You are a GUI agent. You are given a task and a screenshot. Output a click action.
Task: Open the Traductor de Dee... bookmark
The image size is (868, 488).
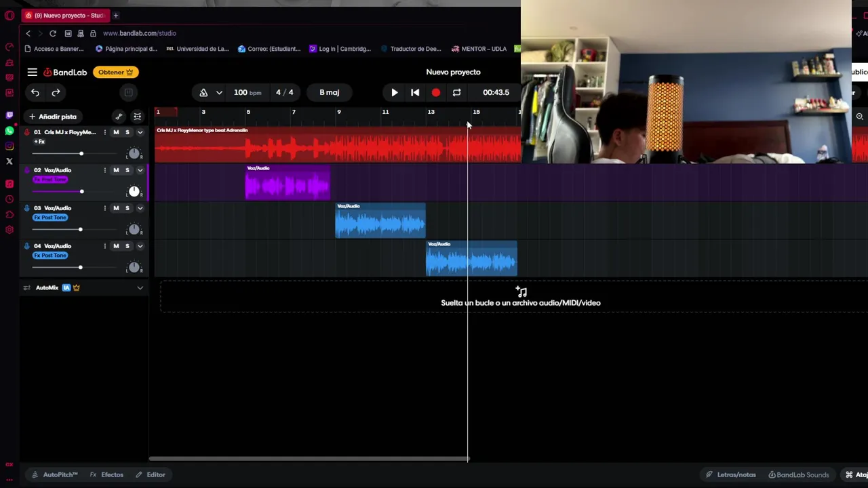(x=411, y=49)
